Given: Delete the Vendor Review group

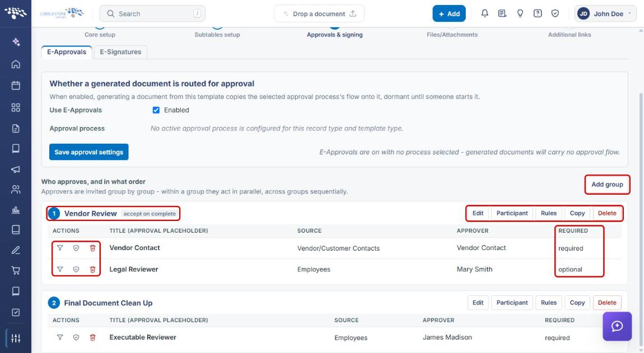Looking at the screenshot, I should pyautogui.click(x=607, y=214).
